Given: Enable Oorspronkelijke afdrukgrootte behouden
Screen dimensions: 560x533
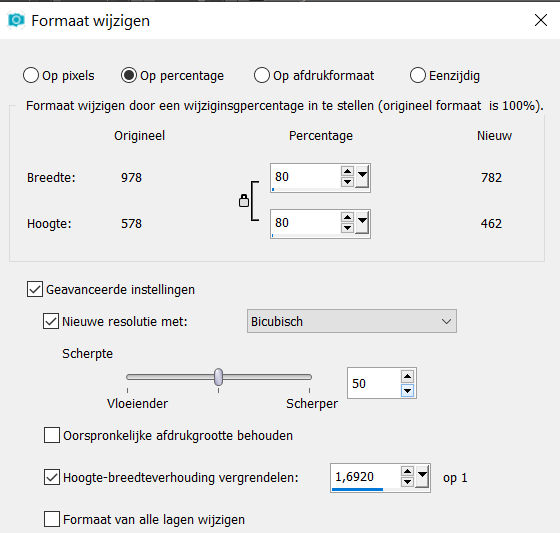Looking at the screenshot, I should tap(52, 435).
